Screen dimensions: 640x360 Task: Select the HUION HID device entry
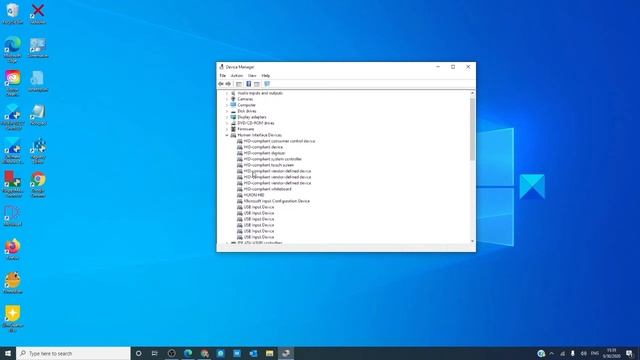254,195
